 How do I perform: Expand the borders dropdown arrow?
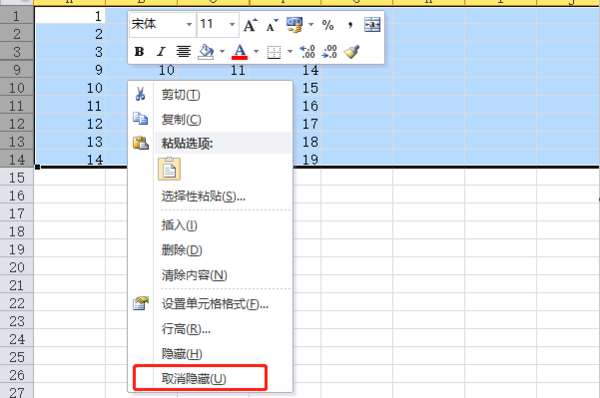pos(290,52)
